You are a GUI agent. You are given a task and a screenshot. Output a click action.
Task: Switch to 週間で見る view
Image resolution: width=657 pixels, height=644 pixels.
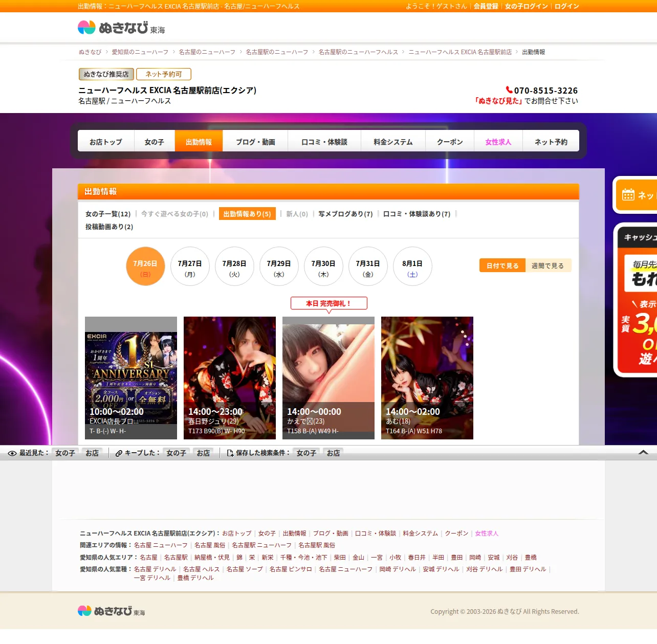[548, 265]
